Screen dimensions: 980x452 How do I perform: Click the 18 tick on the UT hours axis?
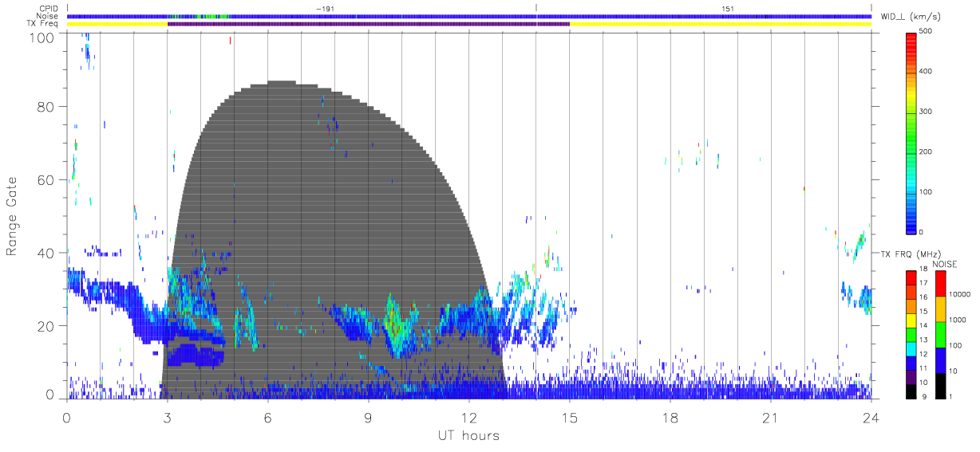(x=670, y=417)
